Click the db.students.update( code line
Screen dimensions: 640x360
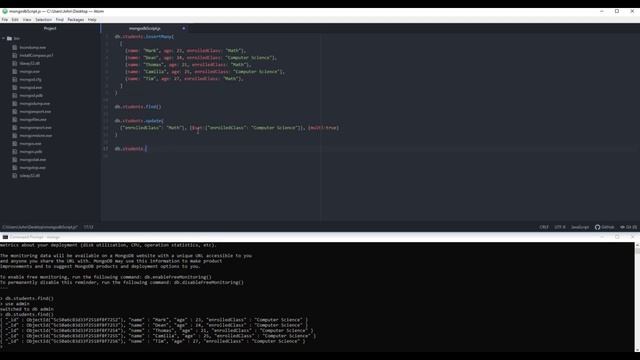139,121
